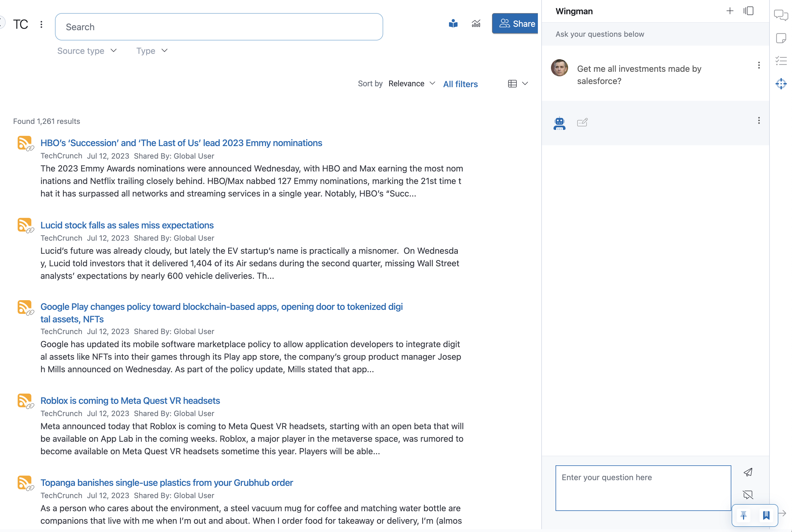Click the pin icon at bottom right
792x532 pixels.
pyautogui.click(x=744, y=515)
